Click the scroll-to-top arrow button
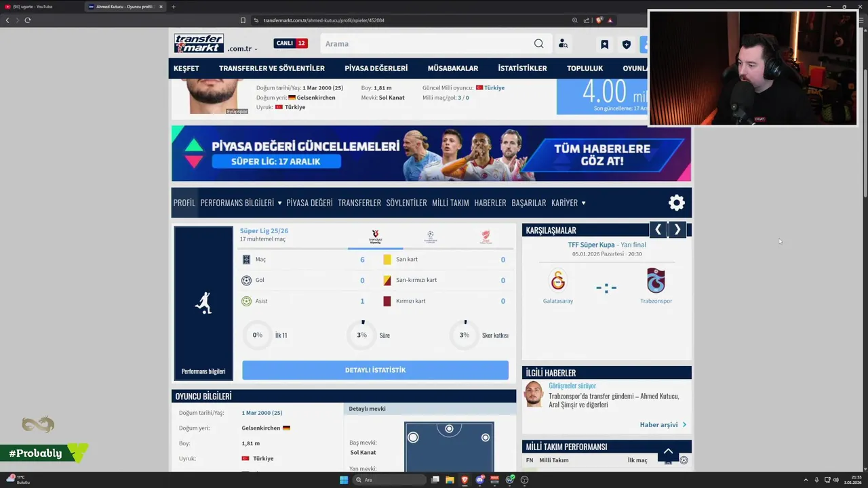Image resolution: width=868 pixels, height=488 pixels. pyautogui.click(x=668, y=451)
